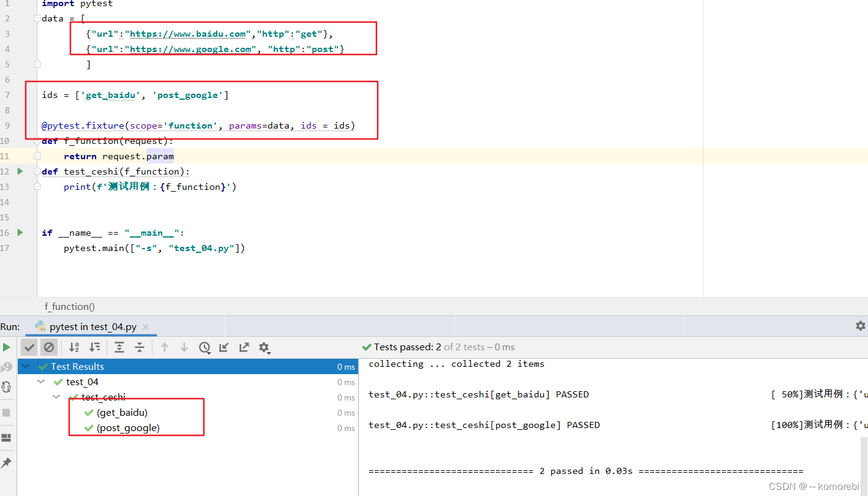Click the green rerun tests button
Screen dimensions: 868x496
pos(7,347)
